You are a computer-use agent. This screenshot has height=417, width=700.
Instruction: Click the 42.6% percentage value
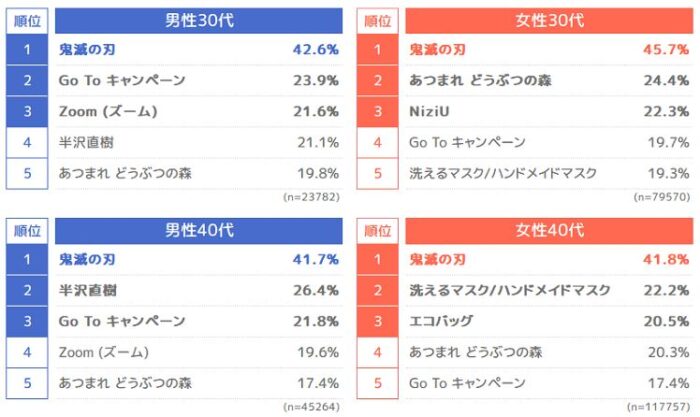[315, 49]
